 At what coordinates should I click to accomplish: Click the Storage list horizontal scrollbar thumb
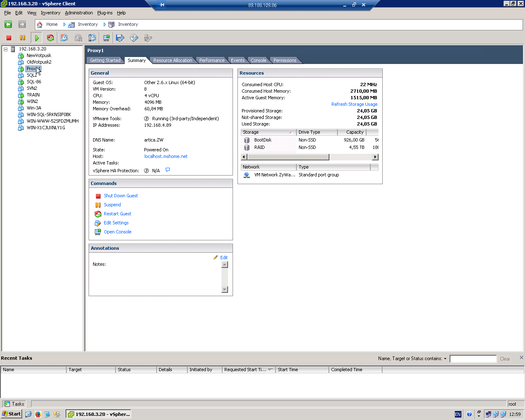click(x=288, y=157)
